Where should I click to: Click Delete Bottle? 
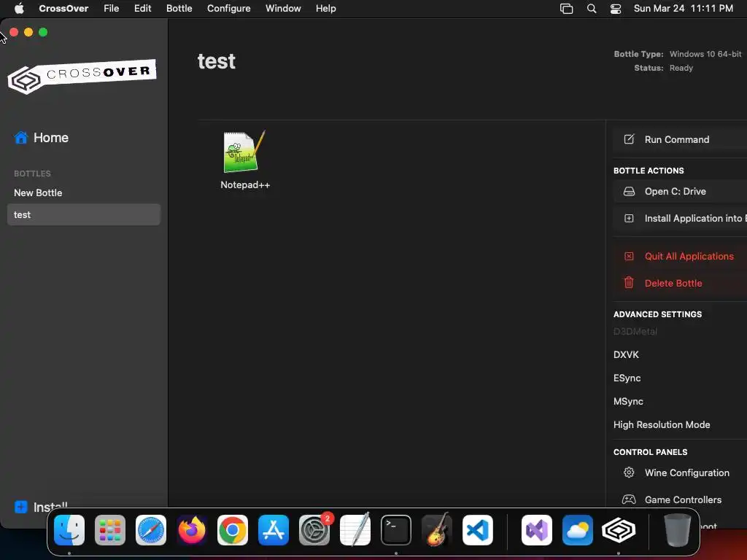[680, 283]
